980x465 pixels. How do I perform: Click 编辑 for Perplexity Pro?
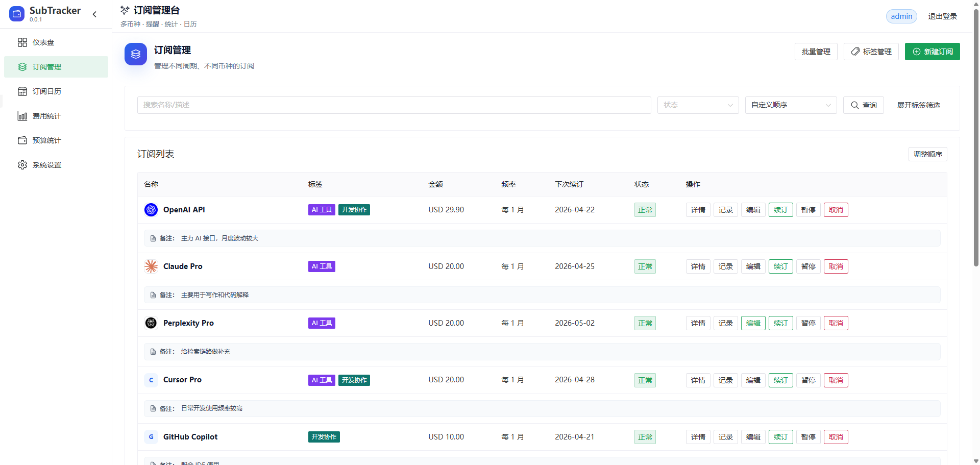click(753, 323)
